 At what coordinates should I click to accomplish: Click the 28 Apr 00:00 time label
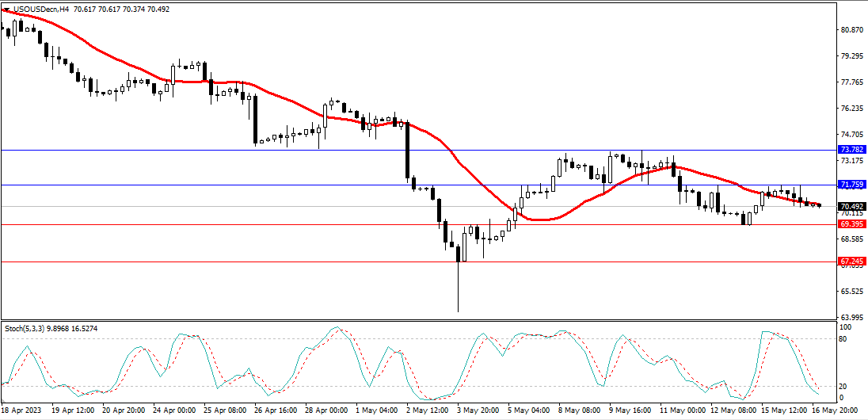(326, 410)
